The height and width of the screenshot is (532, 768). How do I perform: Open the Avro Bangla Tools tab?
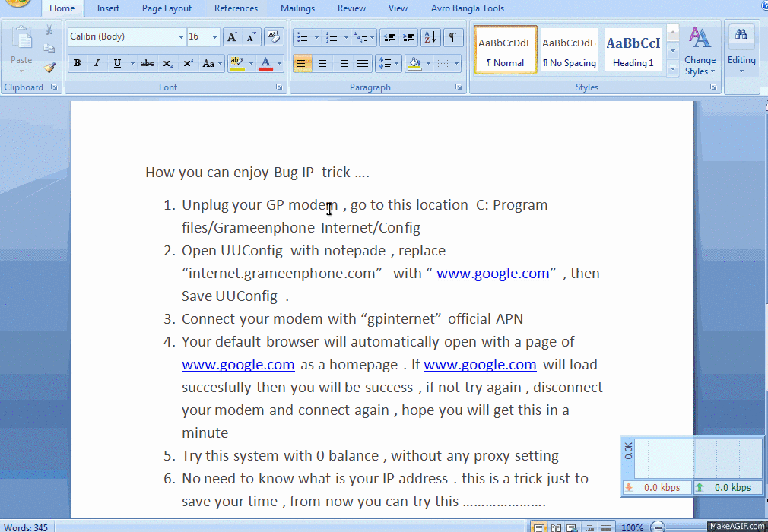(468, 8)
